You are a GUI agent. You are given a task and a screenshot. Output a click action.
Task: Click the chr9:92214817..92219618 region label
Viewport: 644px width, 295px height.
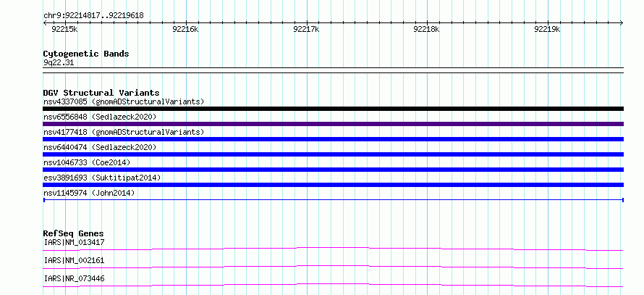click(93, 16)
